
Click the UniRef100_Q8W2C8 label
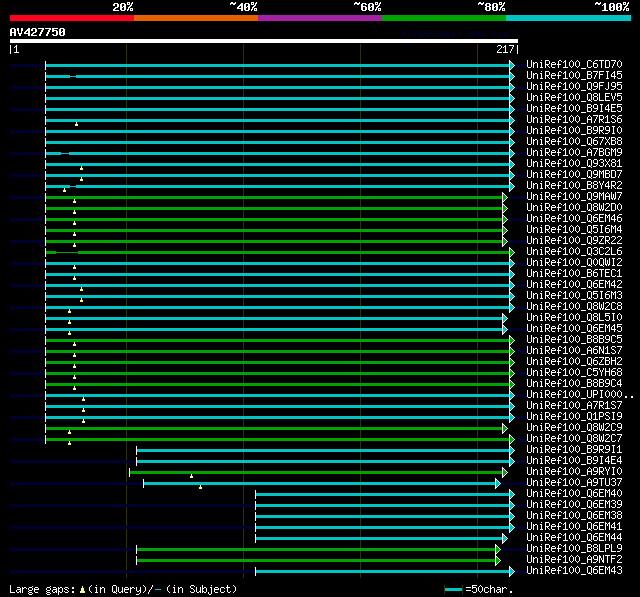coord(574,307)
